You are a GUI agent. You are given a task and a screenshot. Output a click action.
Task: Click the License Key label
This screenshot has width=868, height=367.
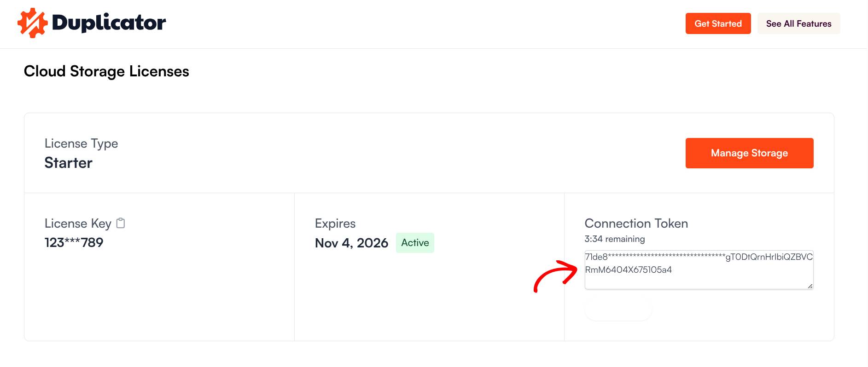pos(78,224)
